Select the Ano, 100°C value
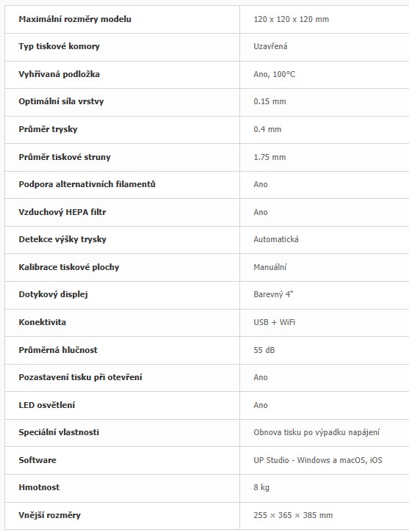Viewport: 409px width, 532px height. point(274,74)
